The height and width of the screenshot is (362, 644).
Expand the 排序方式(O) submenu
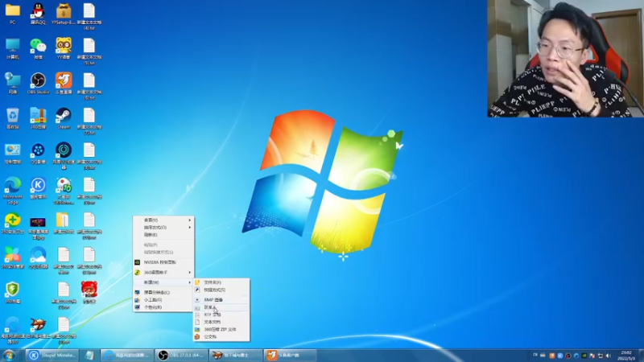(163, 228)
